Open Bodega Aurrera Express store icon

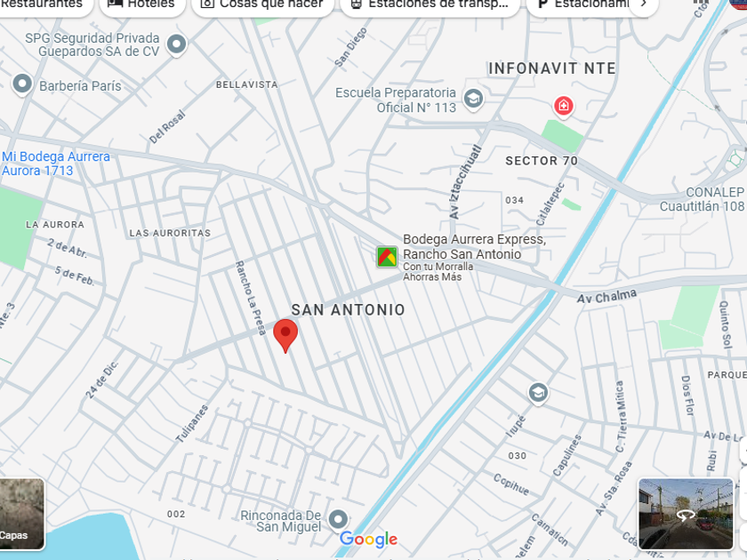(387, 257)
